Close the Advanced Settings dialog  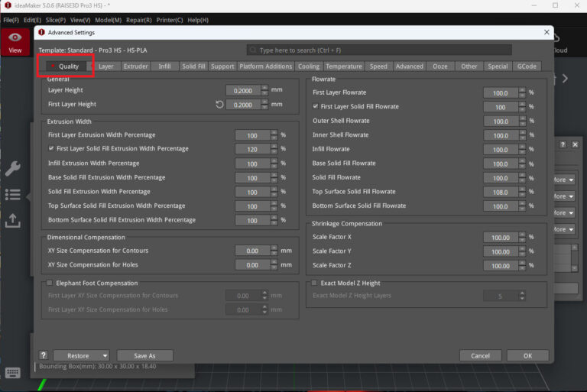[546, 32]
